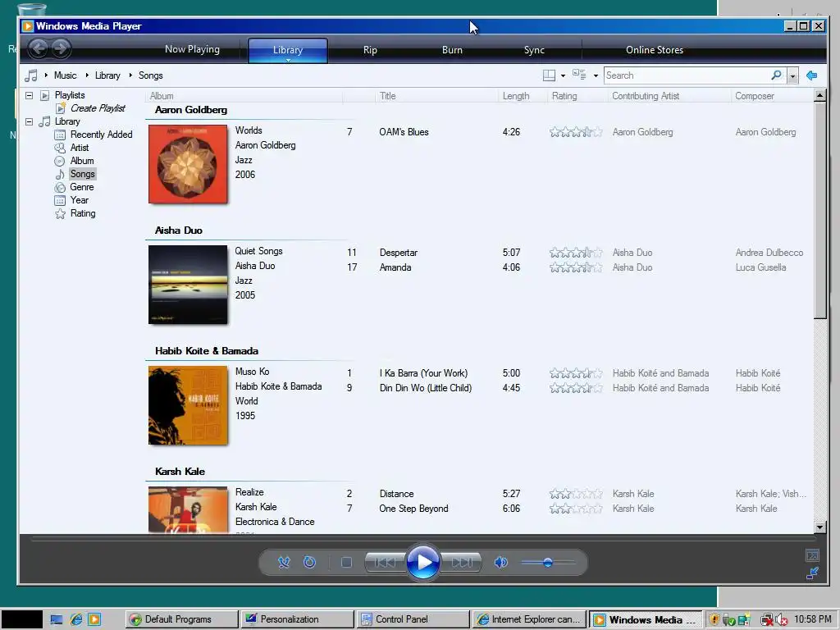Open the dropdown arrow under Library tab
Screen dimensions: 840x630
coord(288,60)
